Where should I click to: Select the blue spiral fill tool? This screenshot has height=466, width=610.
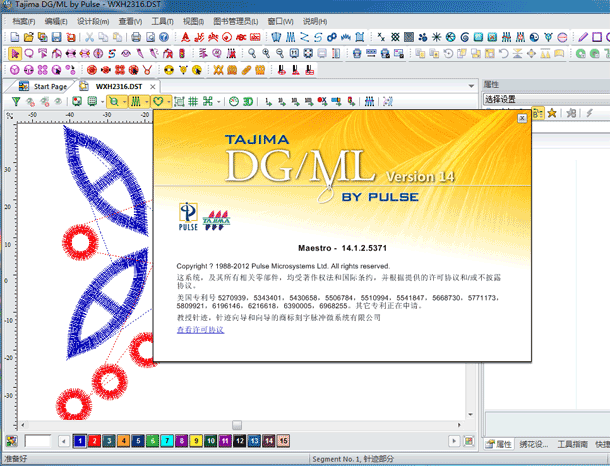tap(465, 37)
